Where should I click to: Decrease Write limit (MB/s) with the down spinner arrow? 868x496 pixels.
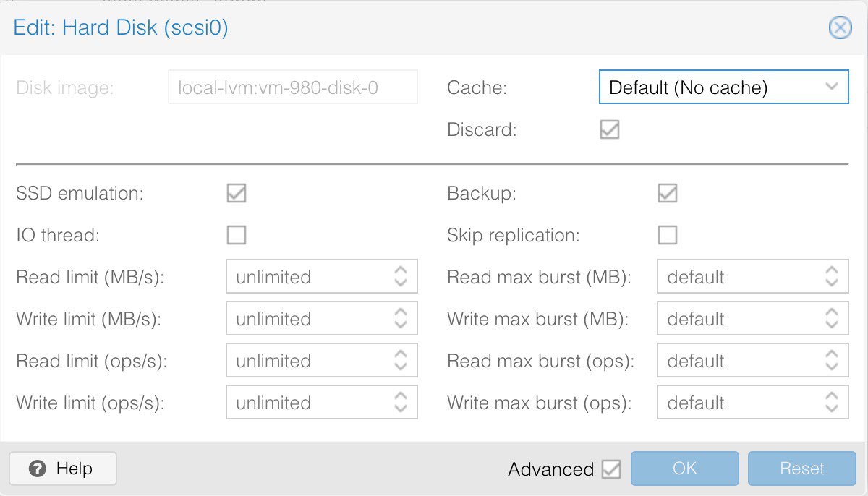(401, 326)
